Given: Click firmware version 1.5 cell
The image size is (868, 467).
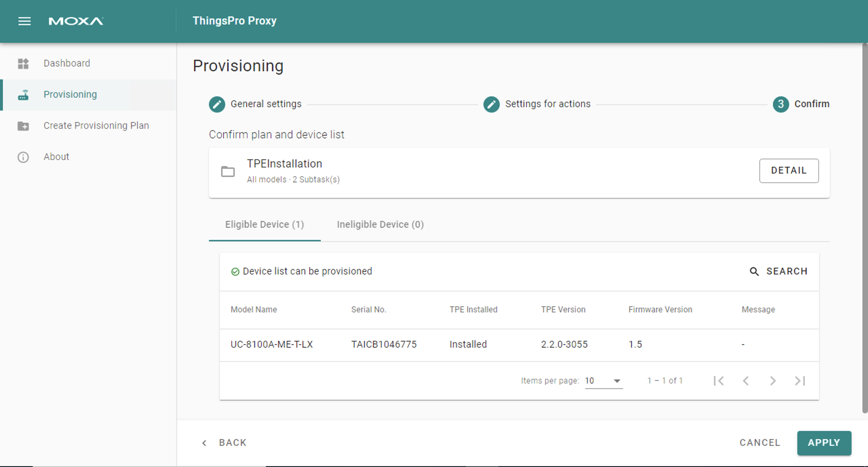Looking at the screenshot, I should coord(635,345).
